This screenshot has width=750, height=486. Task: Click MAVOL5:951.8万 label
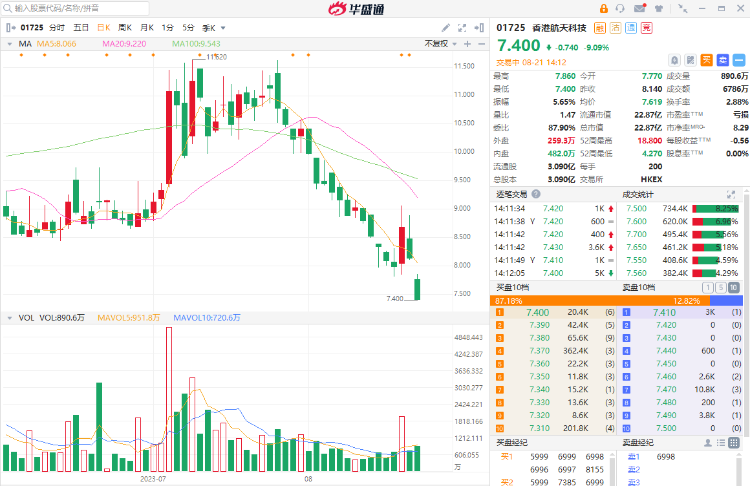129,318
